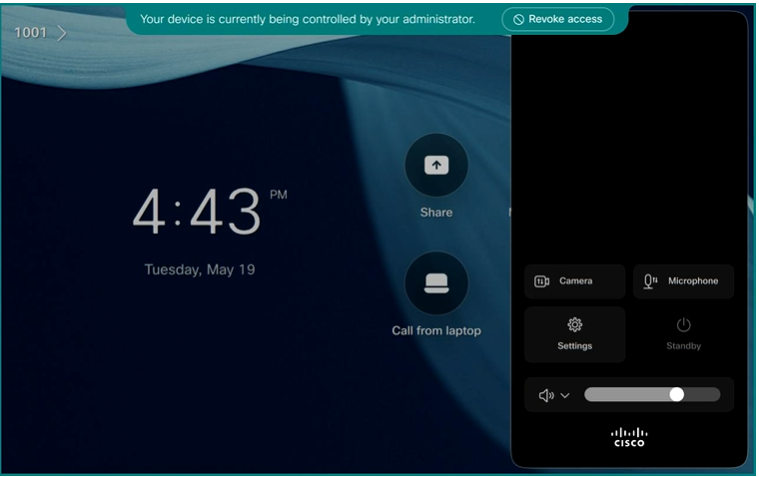This screenshot has height=477, width=759.
Task: Put the device in Standby via the power icon
Action: click(x=683, y=325)
